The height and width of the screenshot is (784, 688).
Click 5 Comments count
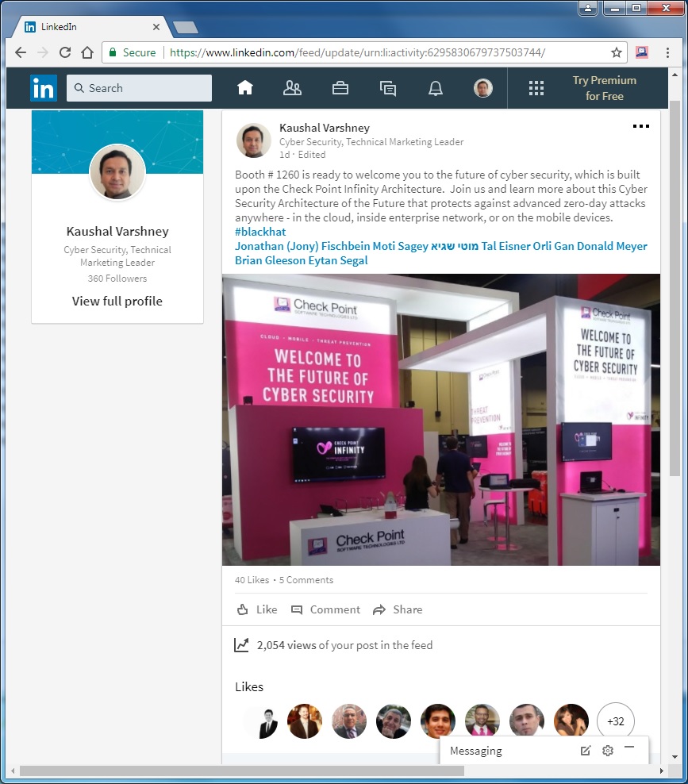(306, 580)
